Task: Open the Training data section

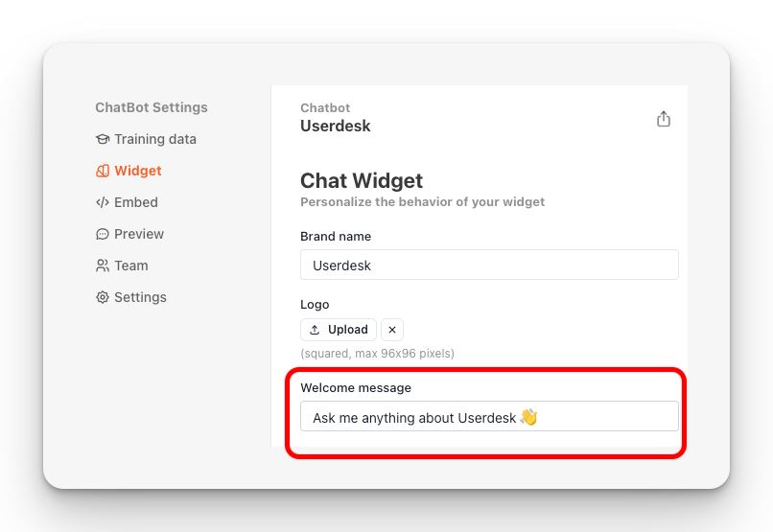Action: pyautogui.click(x=155, y=139)
